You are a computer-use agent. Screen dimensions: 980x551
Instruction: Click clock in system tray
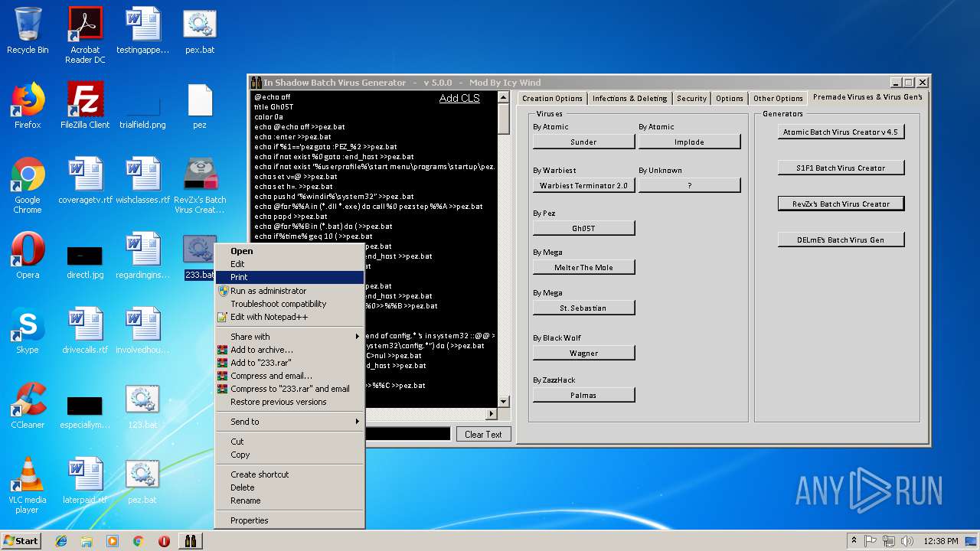pyautogui.click(x=941, y=541)
